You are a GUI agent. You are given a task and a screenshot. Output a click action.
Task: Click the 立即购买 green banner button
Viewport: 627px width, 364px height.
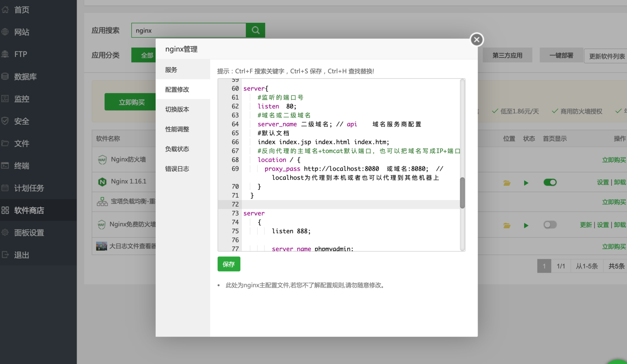131,102
